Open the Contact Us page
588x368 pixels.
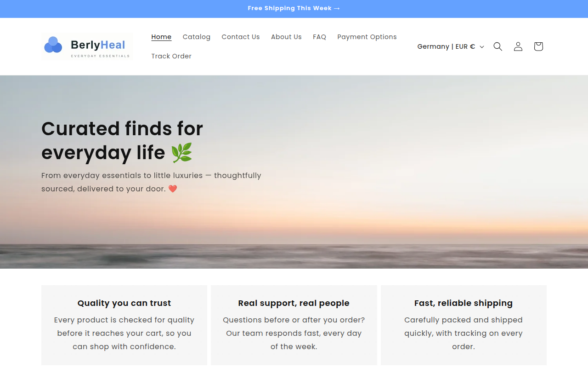(x=241, y=37)
